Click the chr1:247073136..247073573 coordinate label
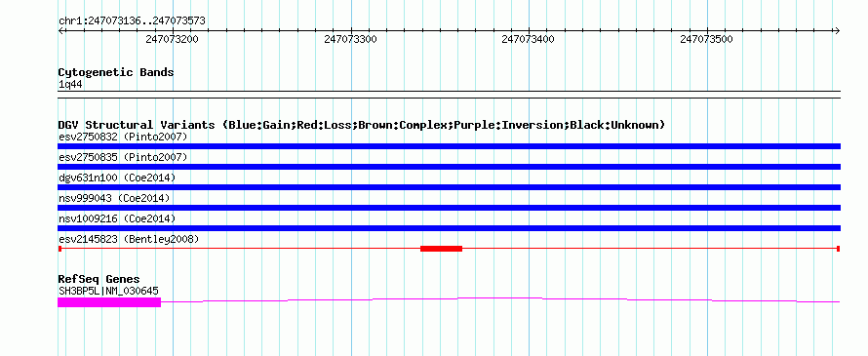 click(132, 21)
